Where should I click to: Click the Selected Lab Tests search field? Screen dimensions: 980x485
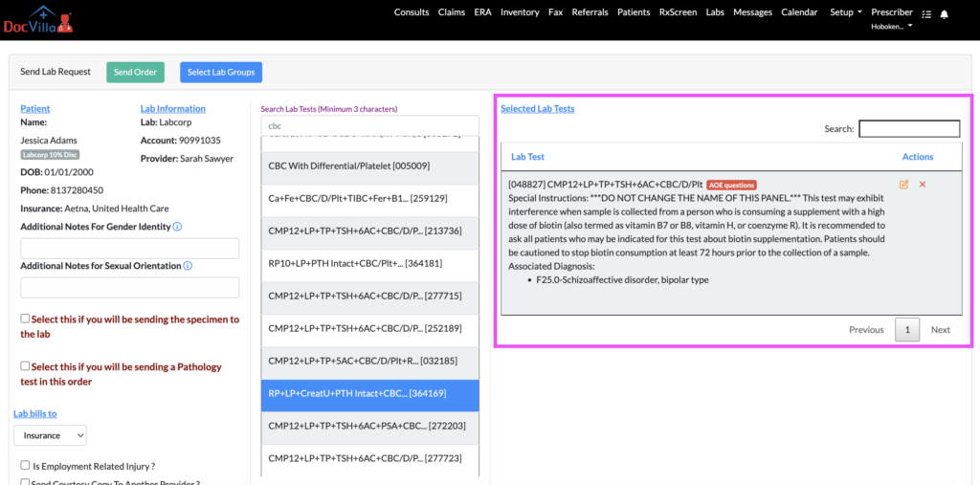[x=908, y=129]
